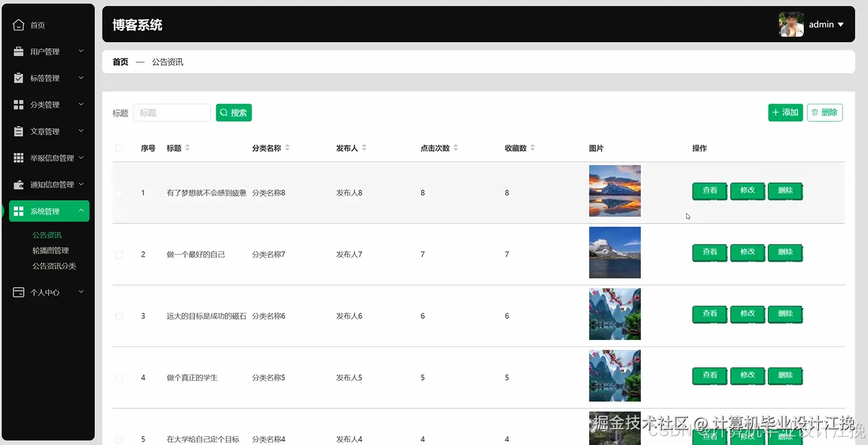
Task: Open 首页 in the sidebar
Action: (38, 25)
